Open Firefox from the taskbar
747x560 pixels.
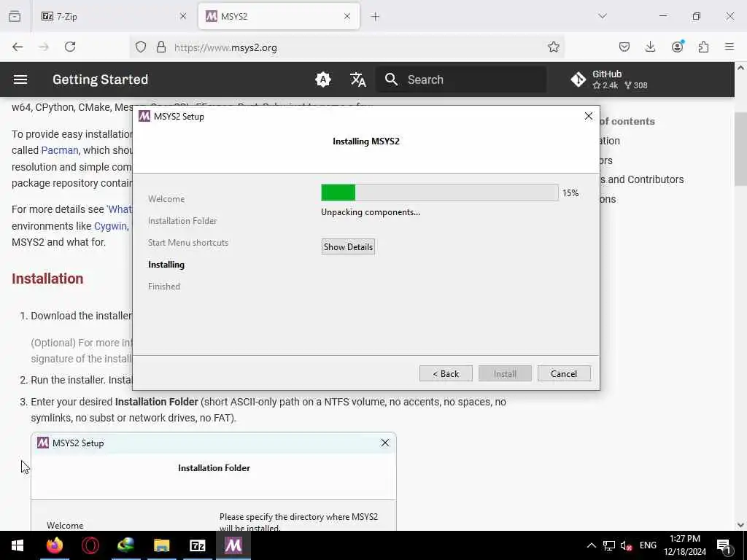coord(55,545)
